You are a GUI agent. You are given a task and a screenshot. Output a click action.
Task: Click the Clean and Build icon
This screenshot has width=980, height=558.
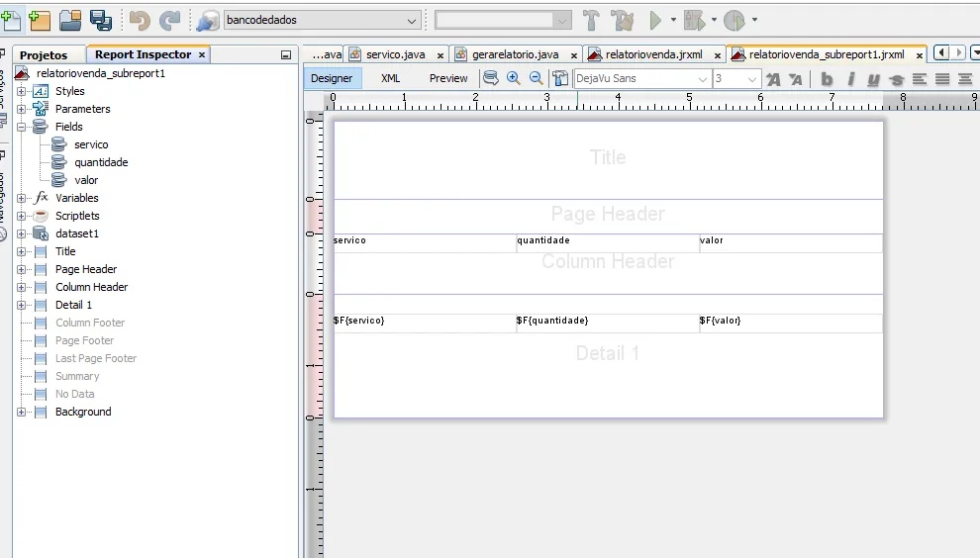(x=622, y=20)
